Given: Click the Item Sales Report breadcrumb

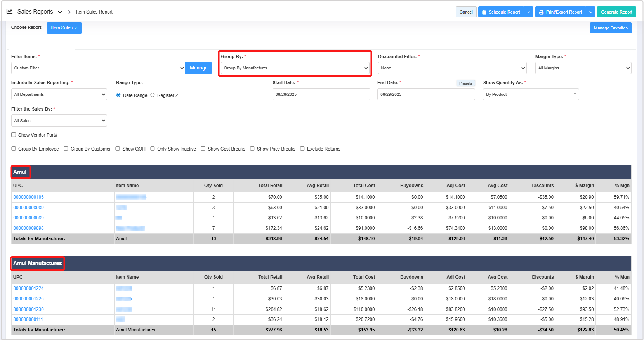Looking at the screenshot, I should pos(94,12).
